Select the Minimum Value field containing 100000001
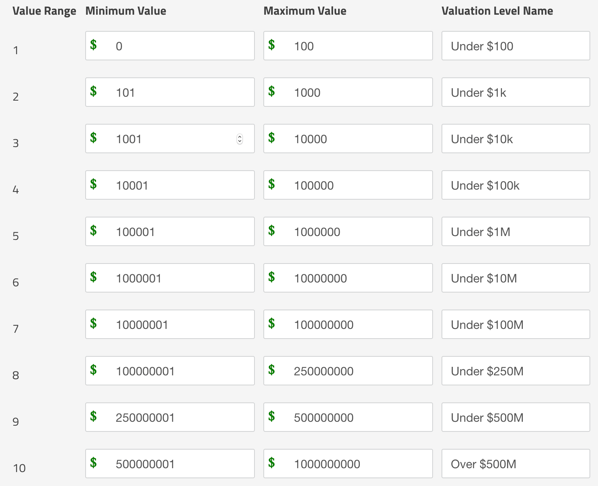The image size is (598, 486). (170, 371)
